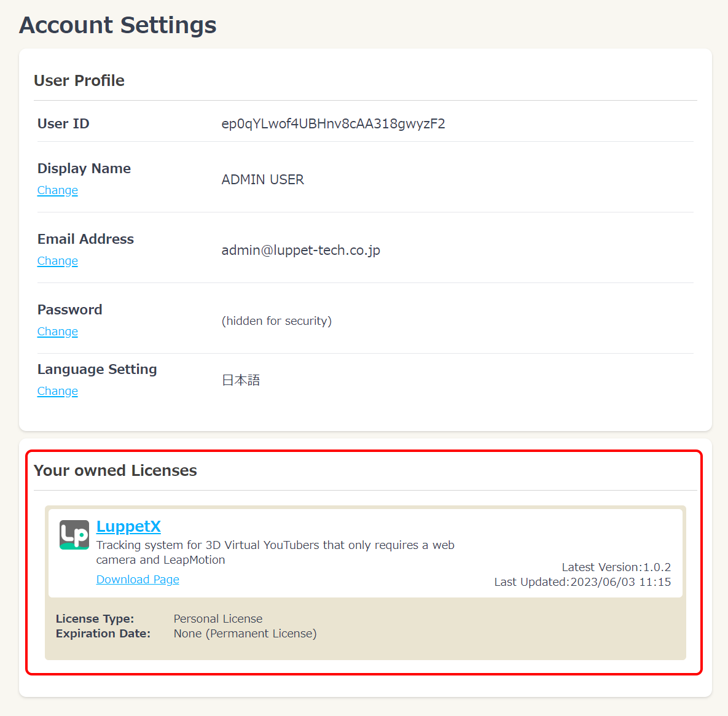Click the User Profile section heading

79,80
